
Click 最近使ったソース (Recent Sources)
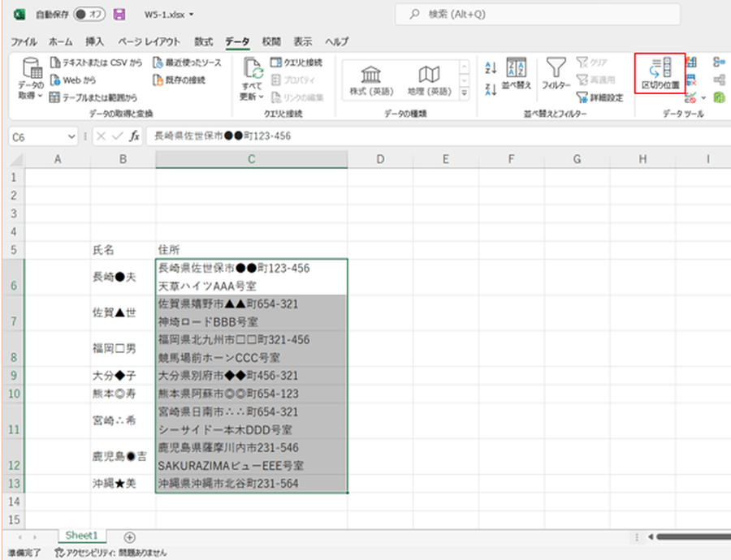coord(188,62)
